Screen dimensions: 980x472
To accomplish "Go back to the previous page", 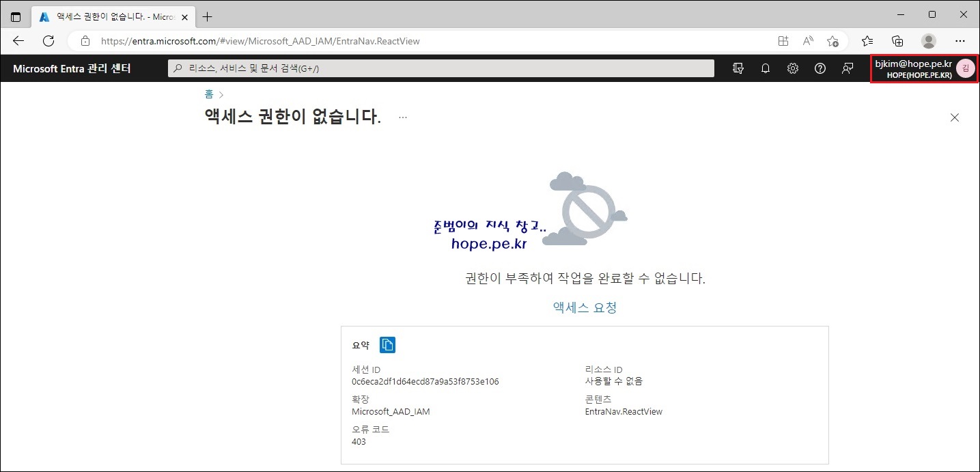I will point(18,41).
